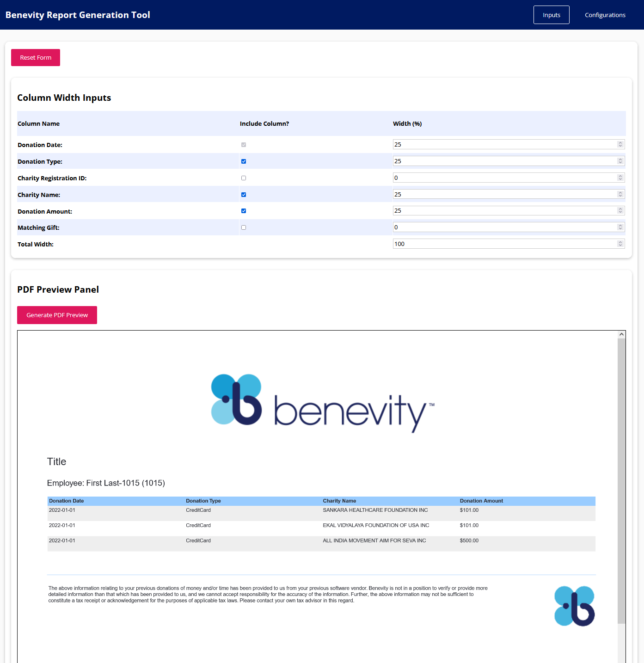
Task: Focus the Total Width field
Action: [x=509, y=244]
